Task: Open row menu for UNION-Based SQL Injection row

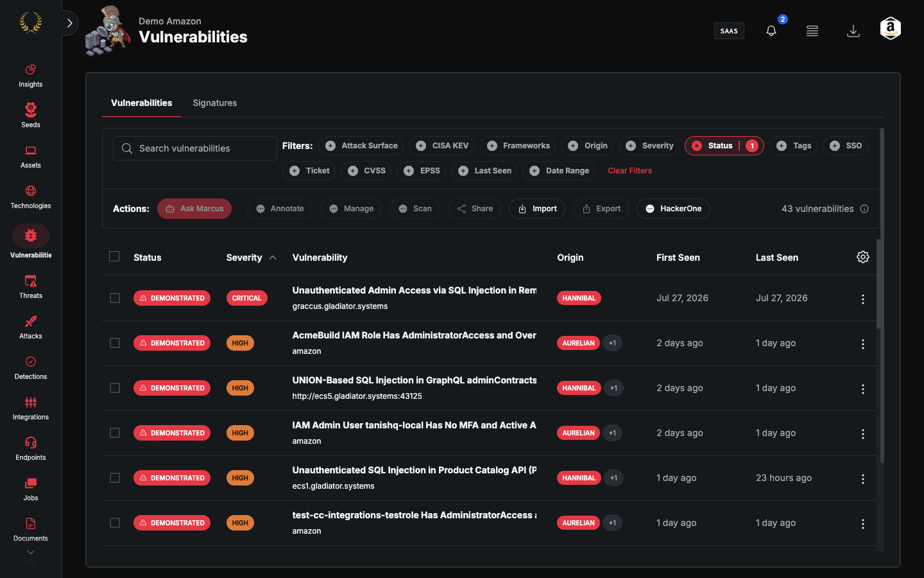Action: coord(863,389)
